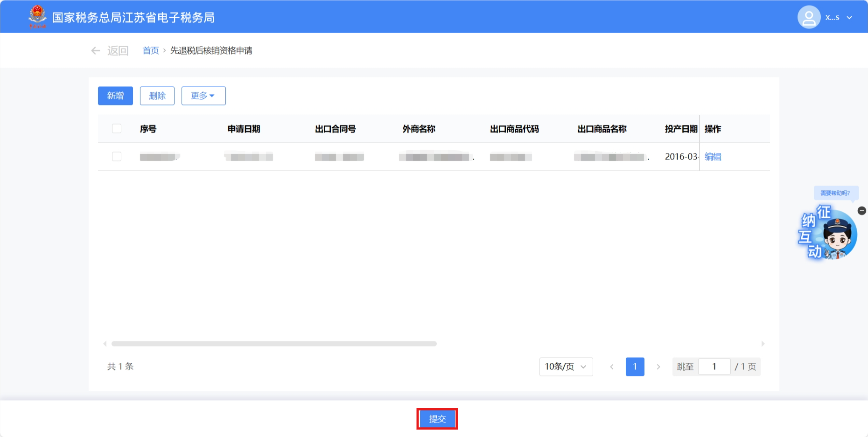Click the tax bureau emblem logo
This screenshot has height=437, width=868.
(37, 17)
